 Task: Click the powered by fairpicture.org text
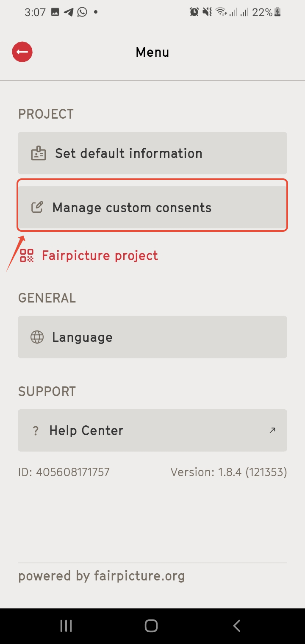pyautogui.click(x=102, y=576)
